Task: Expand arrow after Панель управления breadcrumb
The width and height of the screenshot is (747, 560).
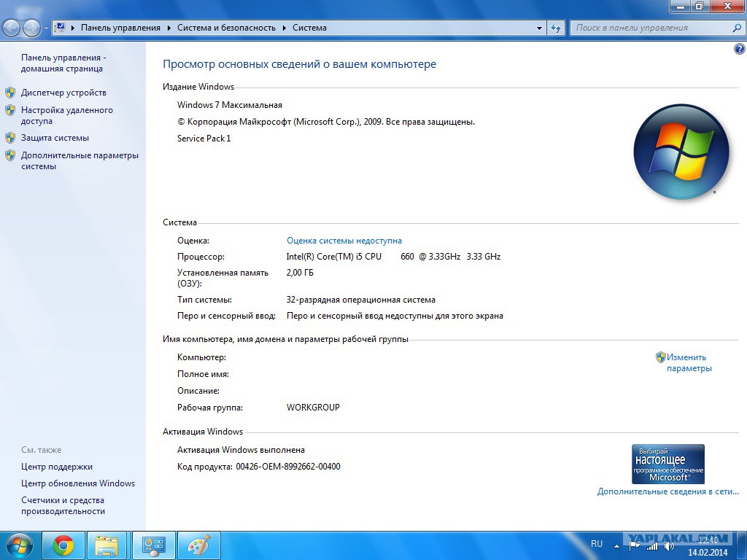Action: pyautogui.click(x=169, y=28)
